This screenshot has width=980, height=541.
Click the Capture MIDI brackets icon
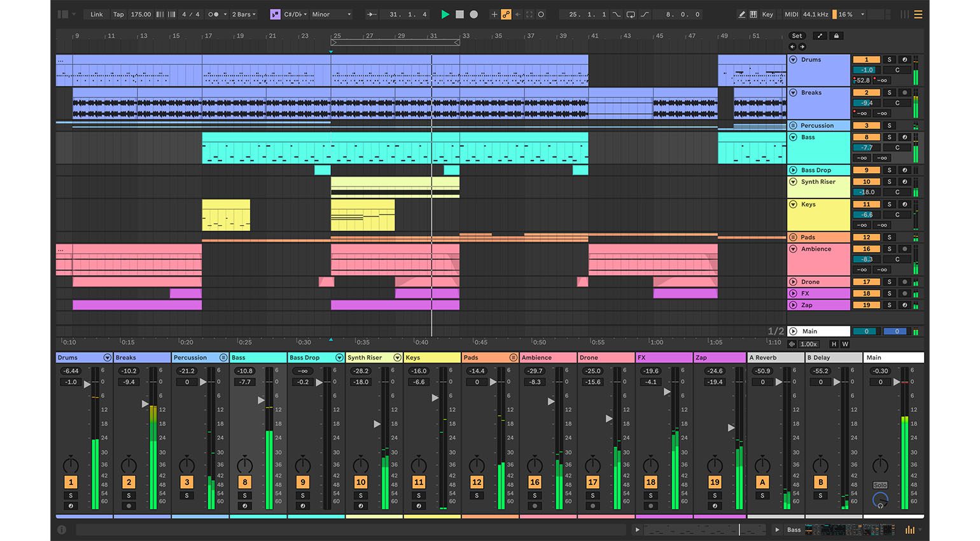529,14
